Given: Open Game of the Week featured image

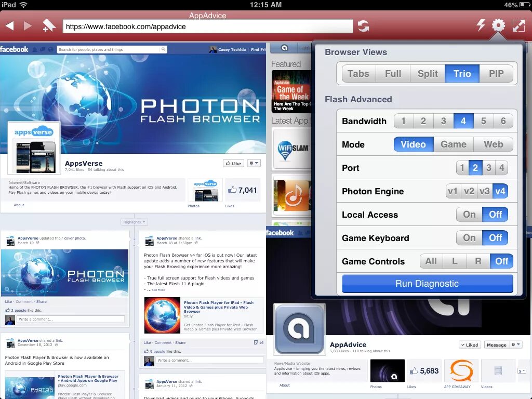Looking at the screenshot, I should (291, 91).
